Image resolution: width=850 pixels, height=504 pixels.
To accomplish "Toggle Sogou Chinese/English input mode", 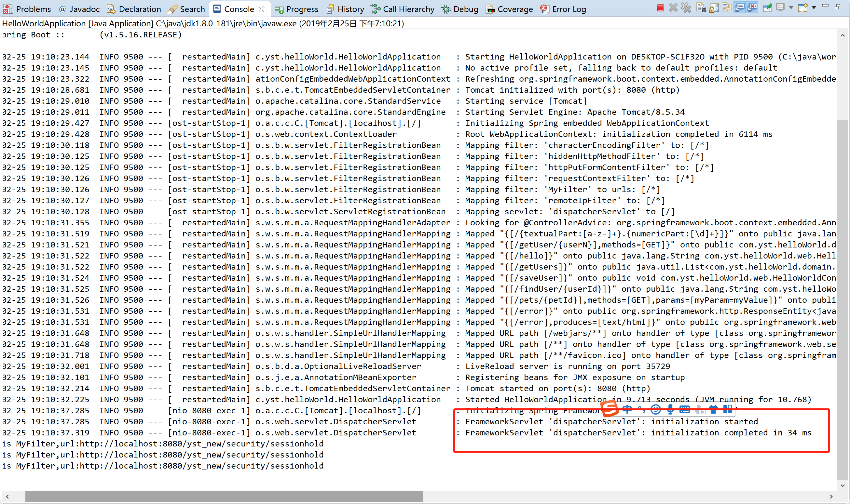I will 627,410.
